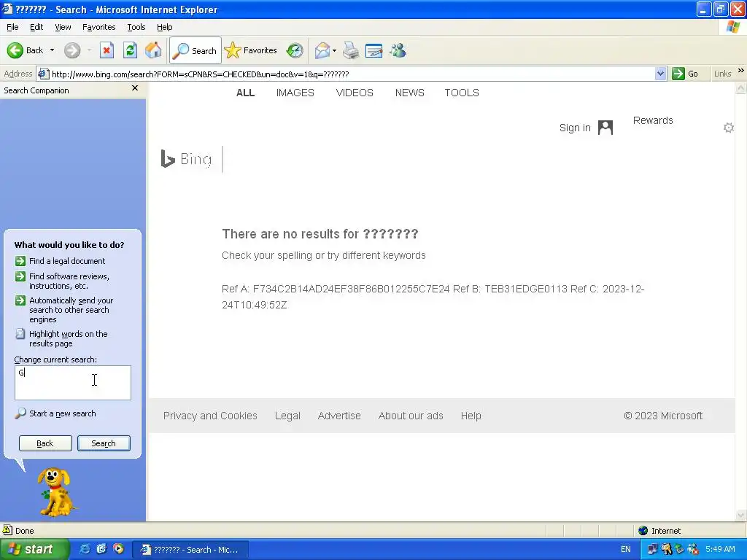
Task: Switch to Bing VIDEOS tab
Action: [355, 93]
